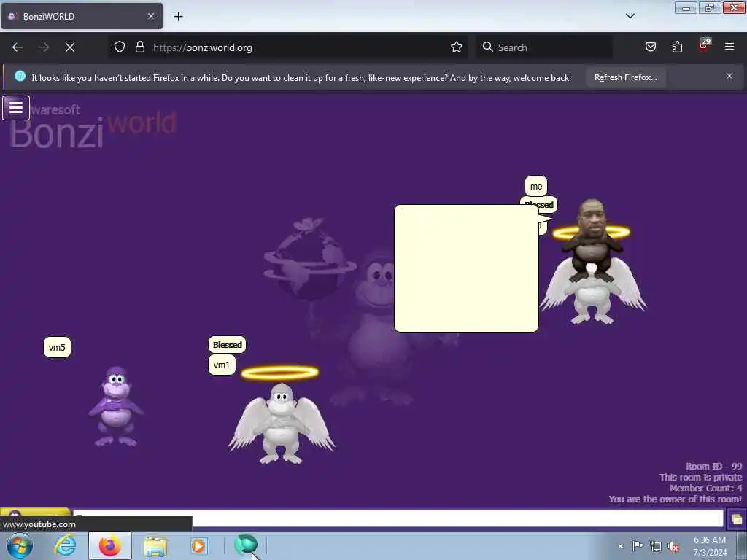Open the Windows Start menu
The width and height of the screenshot is (747, 560).
pos(20,546)
